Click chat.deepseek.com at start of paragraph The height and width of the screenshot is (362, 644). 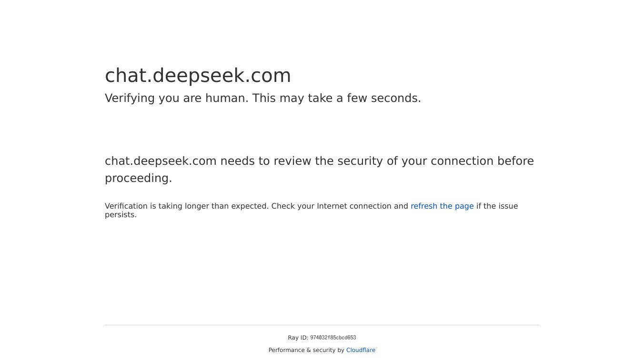point(161,161)
